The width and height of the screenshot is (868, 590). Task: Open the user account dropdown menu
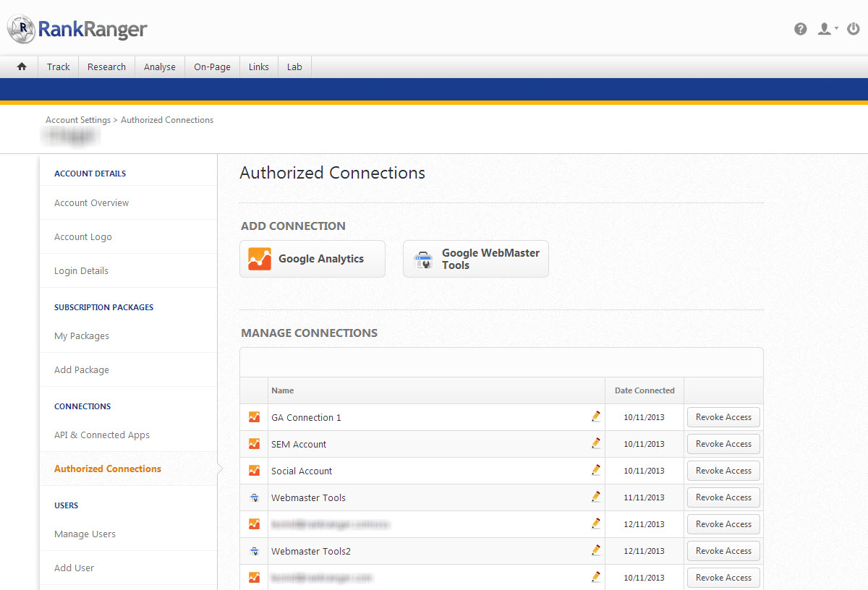coord(826,29)
